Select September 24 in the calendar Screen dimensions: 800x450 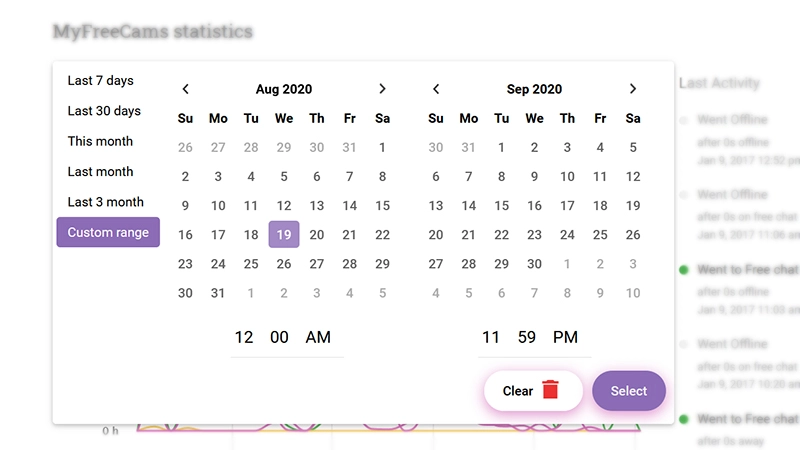click(567, 235)
